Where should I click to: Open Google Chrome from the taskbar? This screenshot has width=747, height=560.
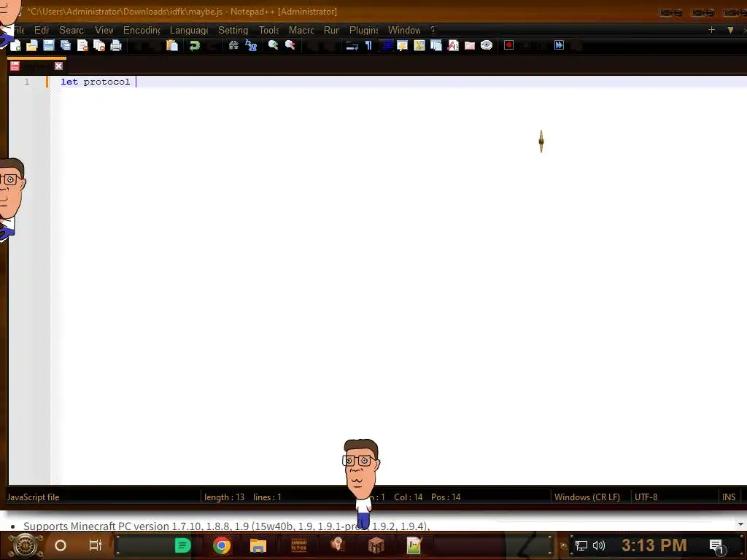(x=222, y=545)
